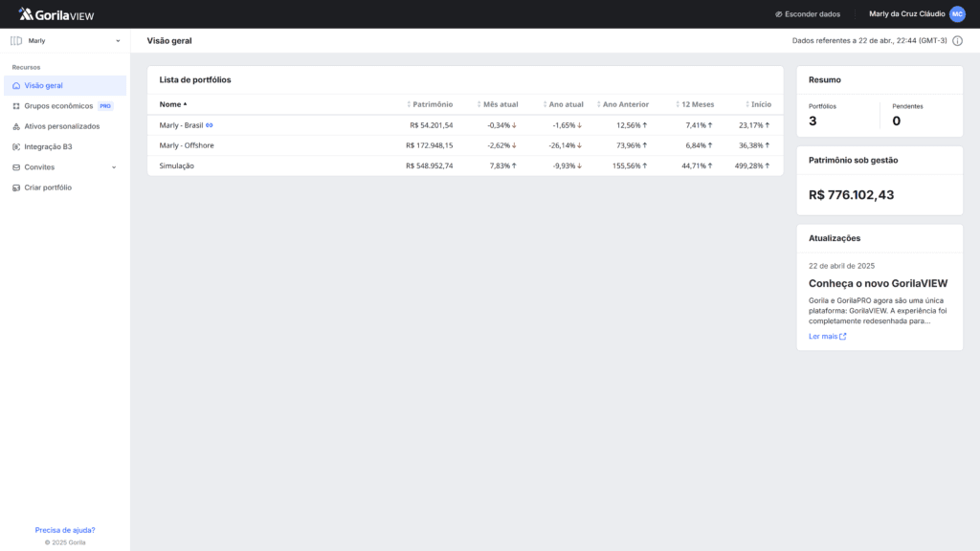Sort portfolios by Patrimônio column
Screen dimensions: 980x551
pyautogui.click(x=431, y=104)
